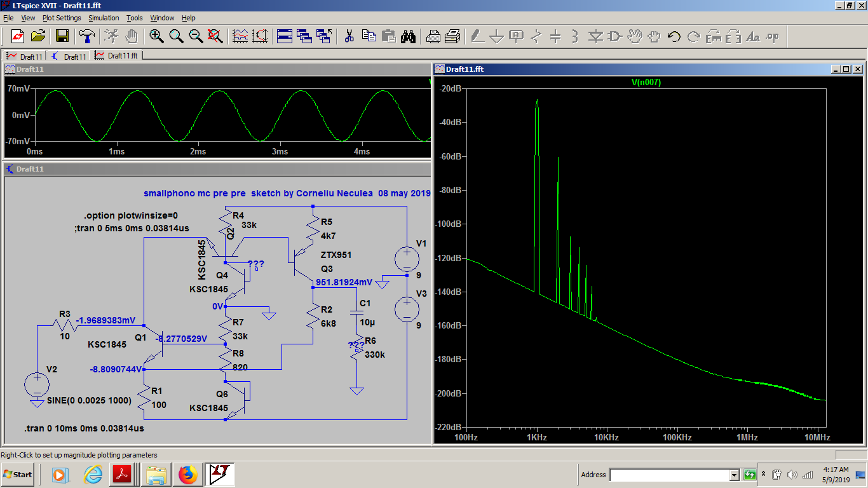Click the Halt simulation hand icon

click(132, 36)
